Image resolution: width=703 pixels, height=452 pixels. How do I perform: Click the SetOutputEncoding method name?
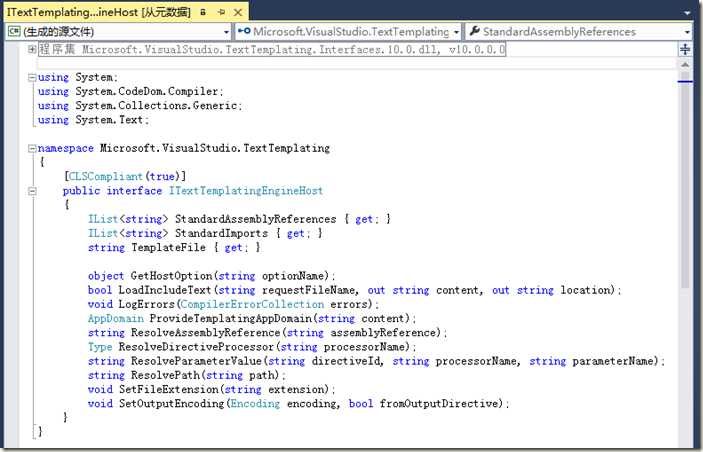pos(171,404)
